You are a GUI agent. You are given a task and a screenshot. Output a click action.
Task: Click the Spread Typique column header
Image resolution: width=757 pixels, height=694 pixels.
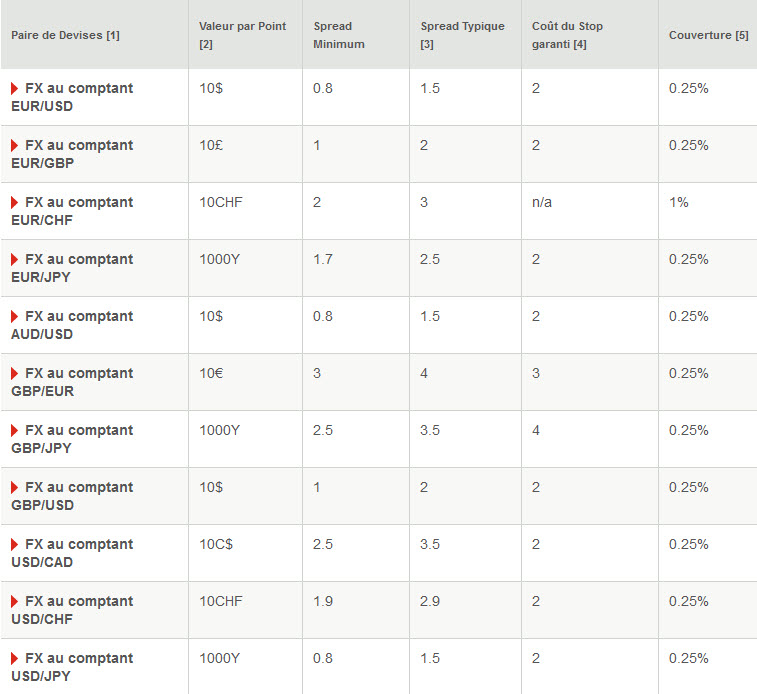462,35
